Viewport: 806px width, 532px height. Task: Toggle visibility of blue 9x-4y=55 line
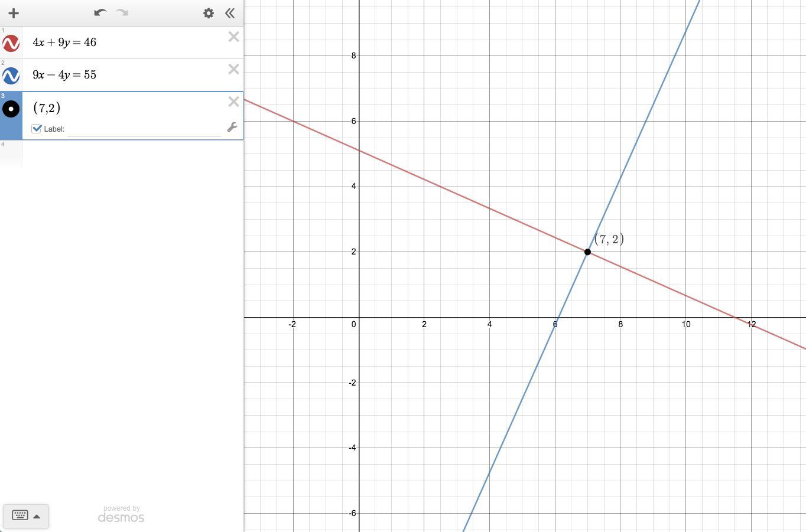11,76
